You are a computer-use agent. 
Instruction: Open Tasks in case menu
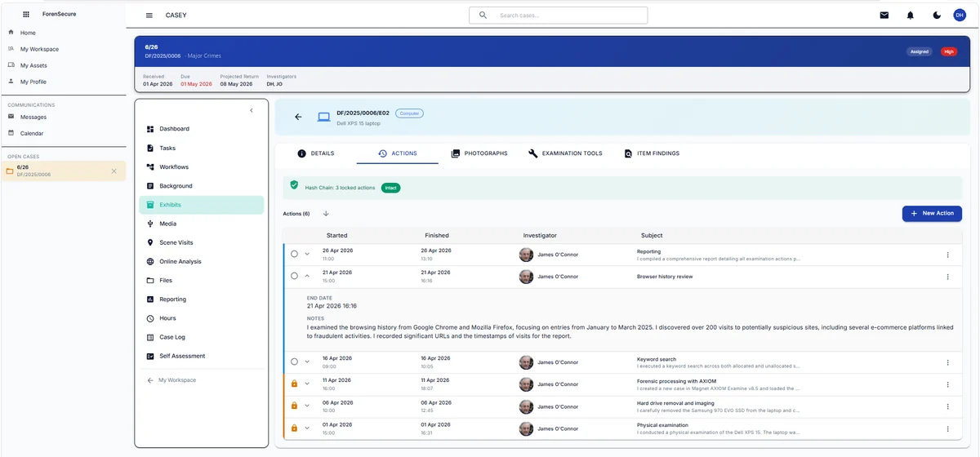click(x=202, y=148)
